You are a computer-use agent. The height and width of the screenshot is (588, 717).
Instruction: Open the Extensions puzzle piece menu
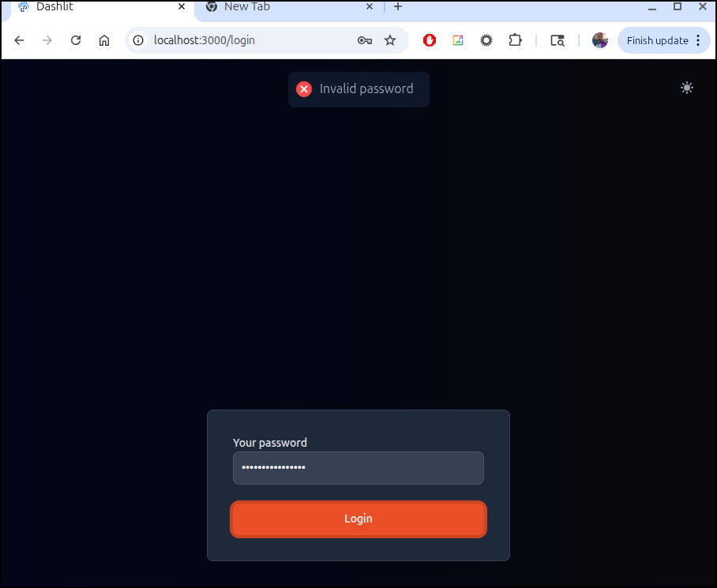[515, 40]
